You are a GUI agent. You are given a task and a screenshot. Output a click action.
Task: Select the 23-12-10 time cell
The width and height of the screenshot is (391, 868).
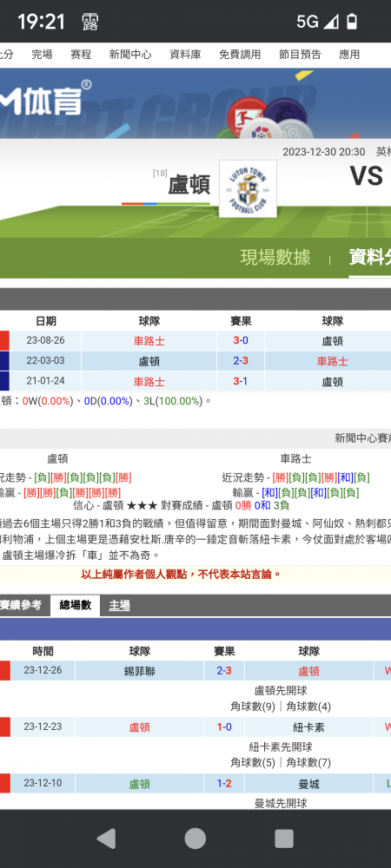[x=43, y=784]
